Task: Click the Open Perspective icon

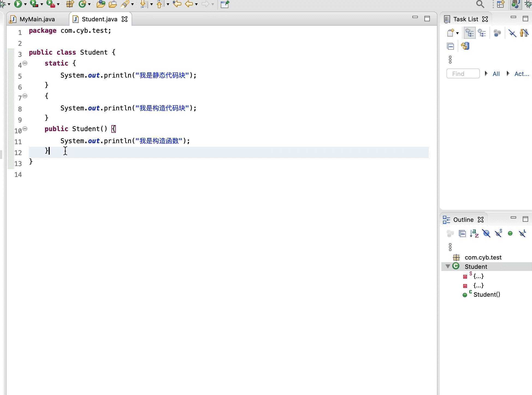Action: click(501, 4)
